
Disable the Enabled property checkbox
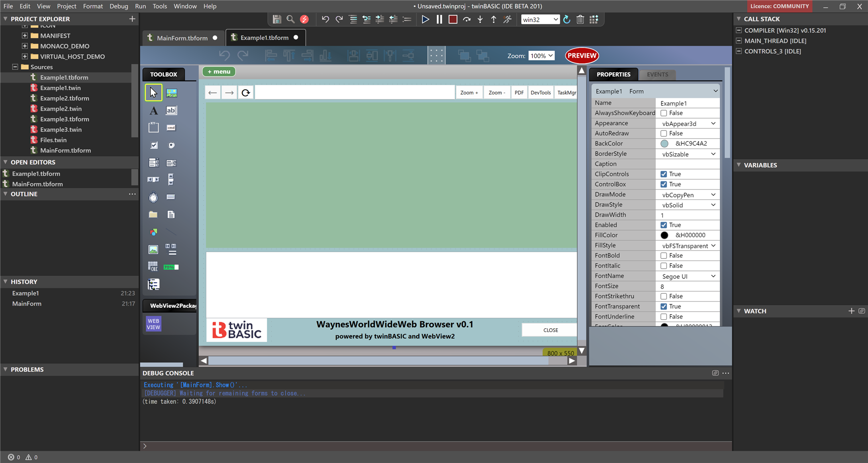click(664, 224)
